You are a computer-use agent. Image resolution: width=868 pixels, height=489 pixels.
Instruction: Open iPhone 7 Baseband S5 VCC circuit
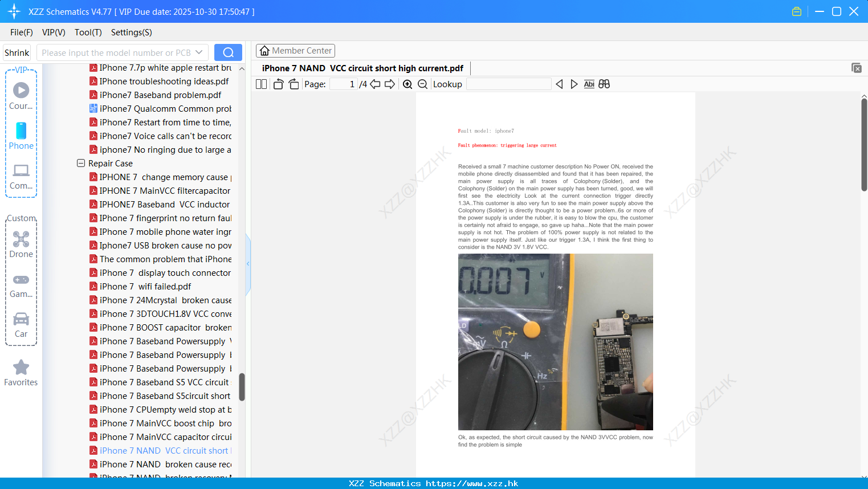pyautogui.click(x=160, y=382)
